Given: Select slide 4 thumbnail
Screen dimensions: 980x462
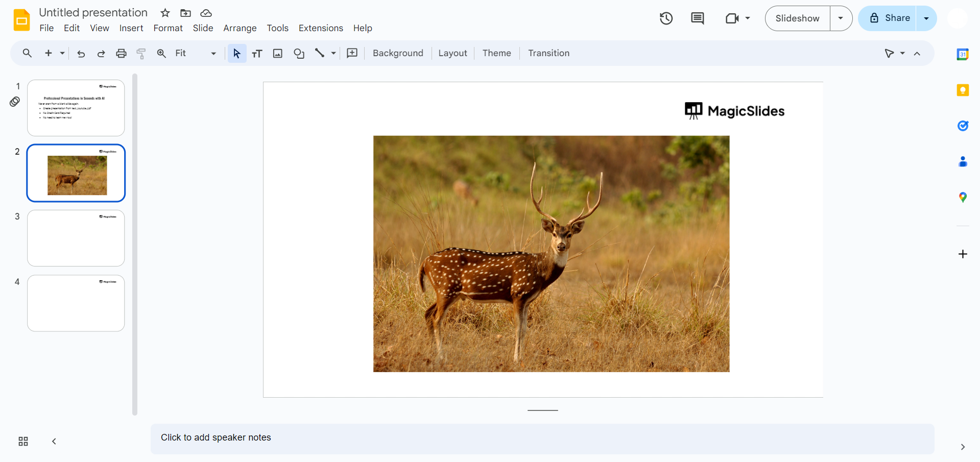Looking at the screenshot, I should [x=76, y=303].
